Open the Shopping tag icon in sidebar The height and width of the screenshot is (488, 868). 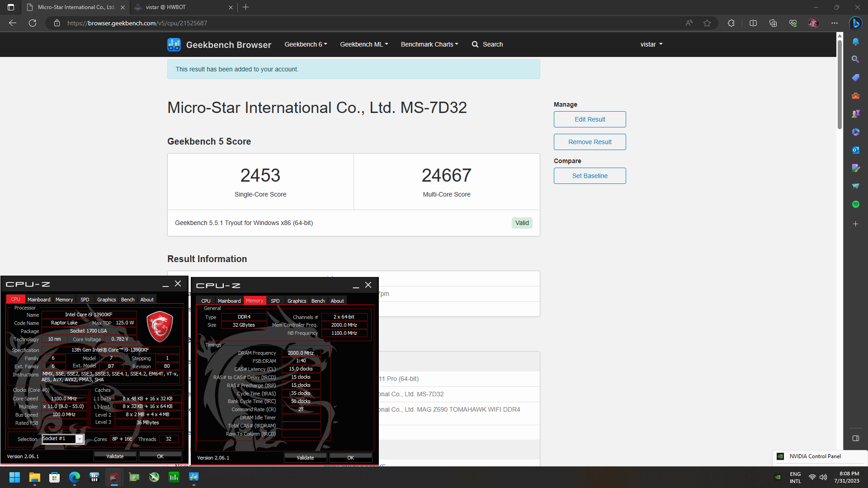coord(855,78)
